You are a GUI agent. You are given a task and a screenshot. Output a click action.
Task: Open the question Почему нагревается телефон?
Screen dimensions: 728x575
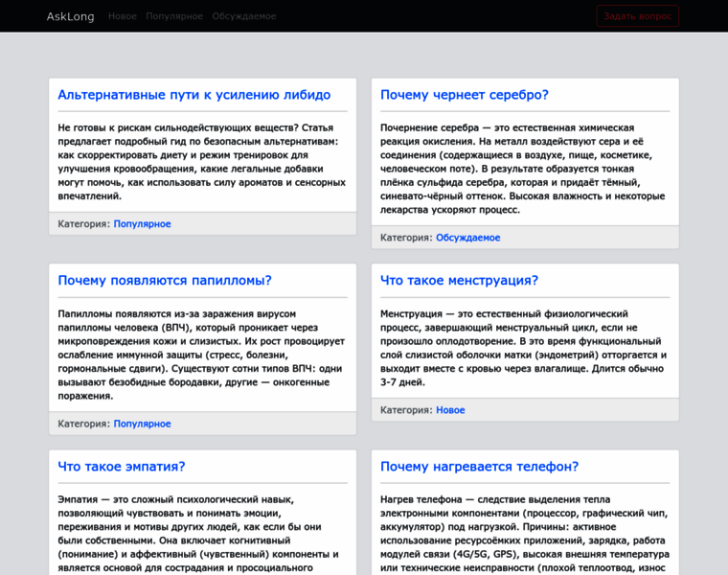tap(479, 467)
